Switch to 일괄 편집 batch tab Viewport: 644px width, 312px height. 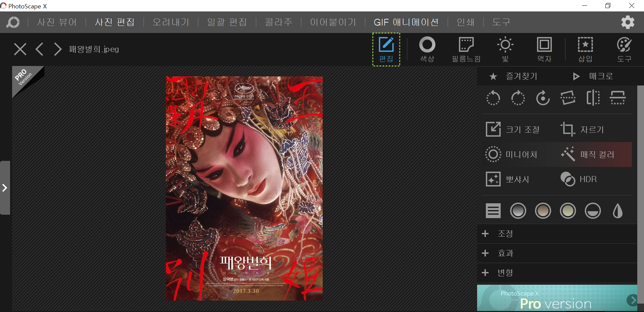click(227, 22)
